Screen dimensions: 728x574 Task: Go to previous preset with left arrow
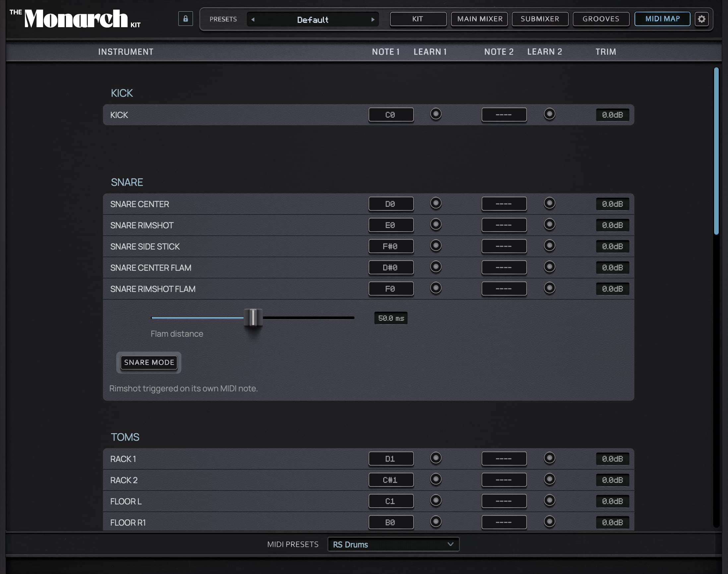(253, 20)
